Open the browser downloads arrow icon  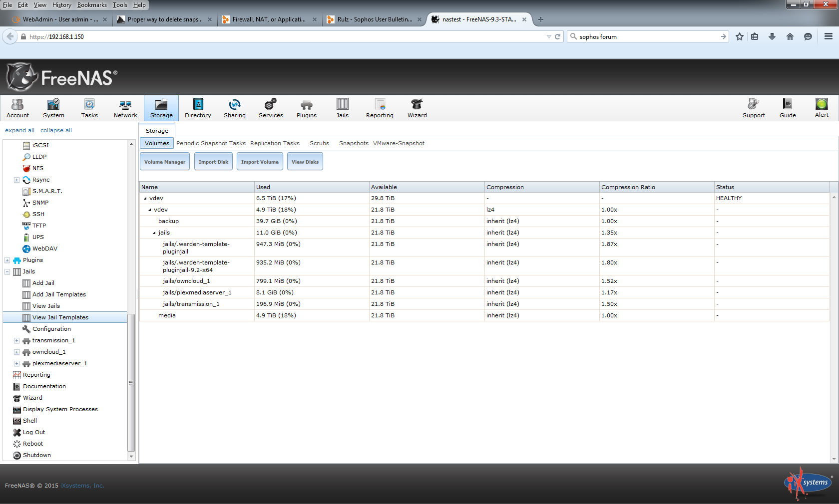[772, 36]
